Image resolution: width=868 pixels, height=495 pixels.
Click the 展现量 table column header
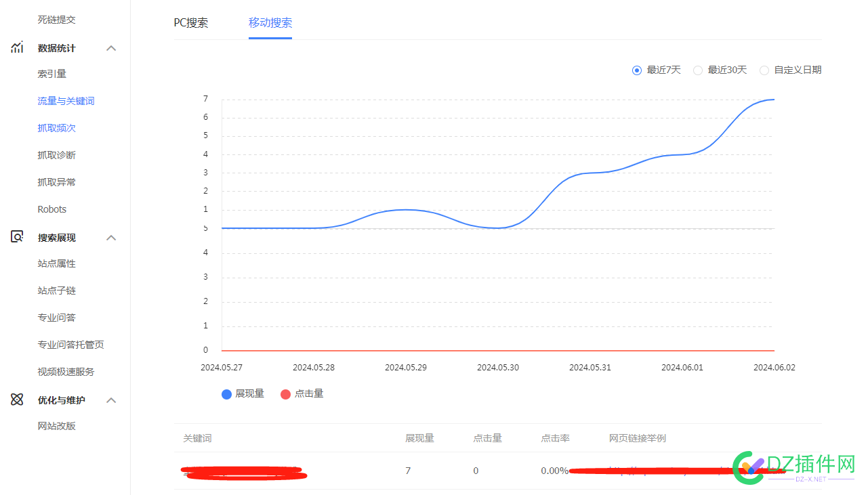419,438
